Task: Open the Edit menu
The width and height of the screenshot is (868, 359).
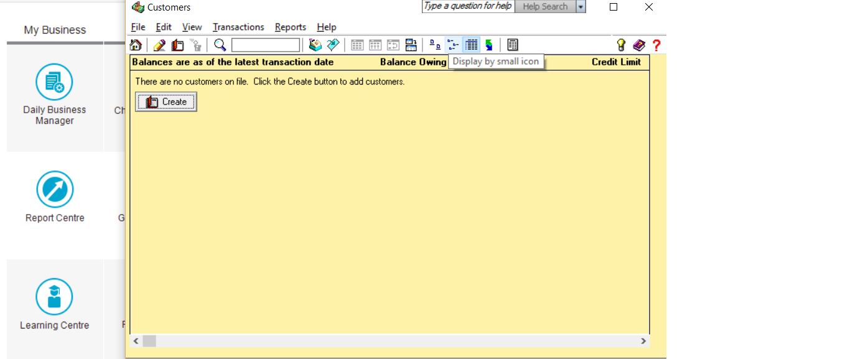Action: 164,27
